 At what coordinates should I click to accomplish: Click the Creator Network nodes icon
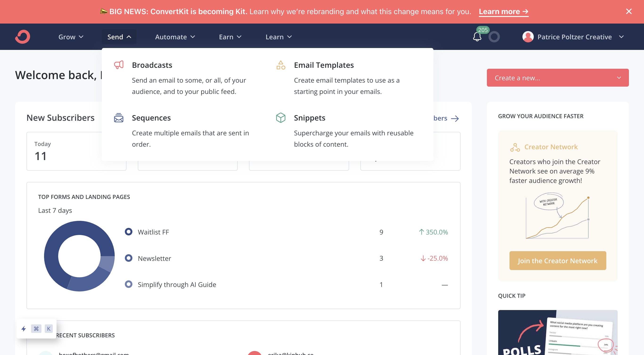click(515, 147)
